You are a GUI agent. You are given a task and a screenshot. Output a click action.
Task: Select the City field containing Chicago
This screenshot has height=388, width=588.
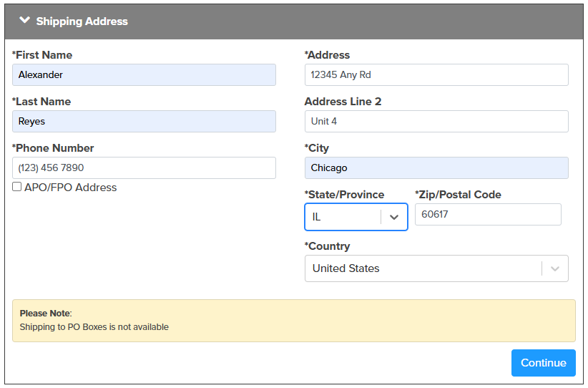click(x=436, y=168)
